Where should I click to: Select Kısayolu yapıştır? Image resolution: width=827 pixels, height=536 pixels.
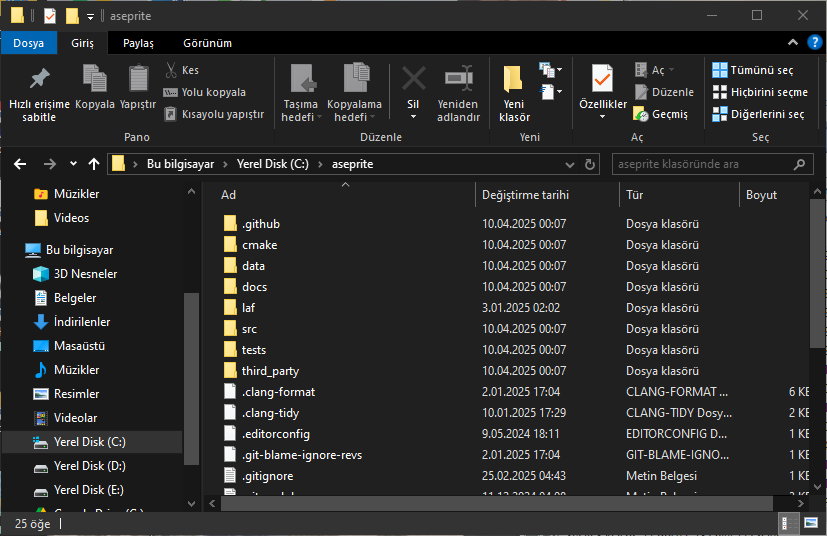(214, 114)
